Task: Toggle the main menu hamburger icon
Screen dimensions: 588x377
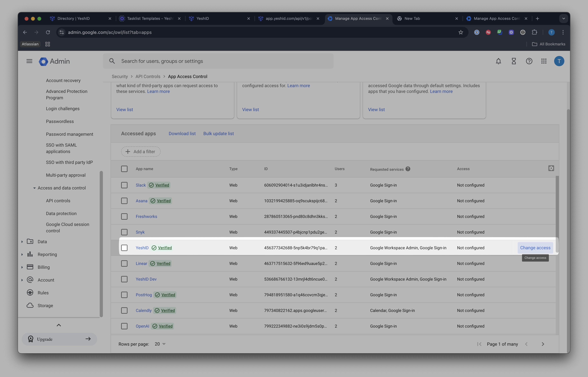Action: pos(29,61)
